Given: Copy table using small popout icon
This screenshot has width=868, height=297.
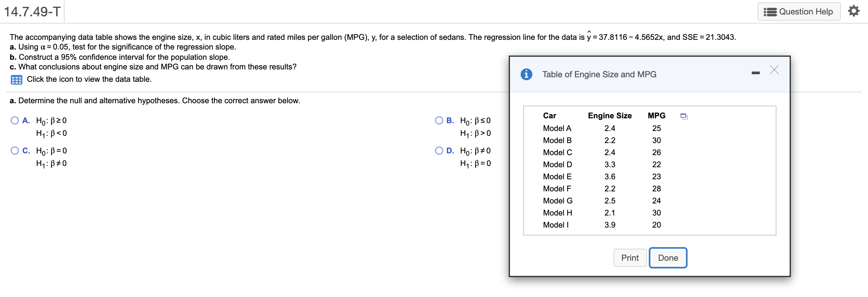Looking at the screenshot, I should click(684, 116).
